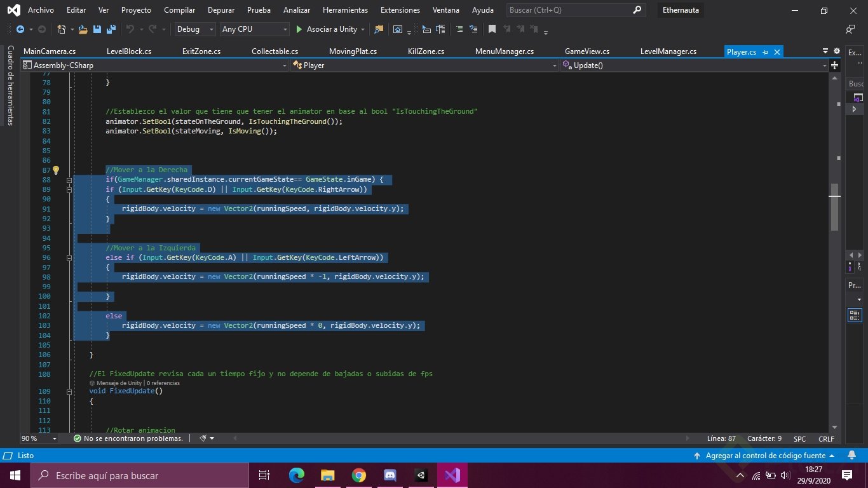Toggle pin on the Player.cs tab
Screen dimensions: 868x488
click(765, 52)
